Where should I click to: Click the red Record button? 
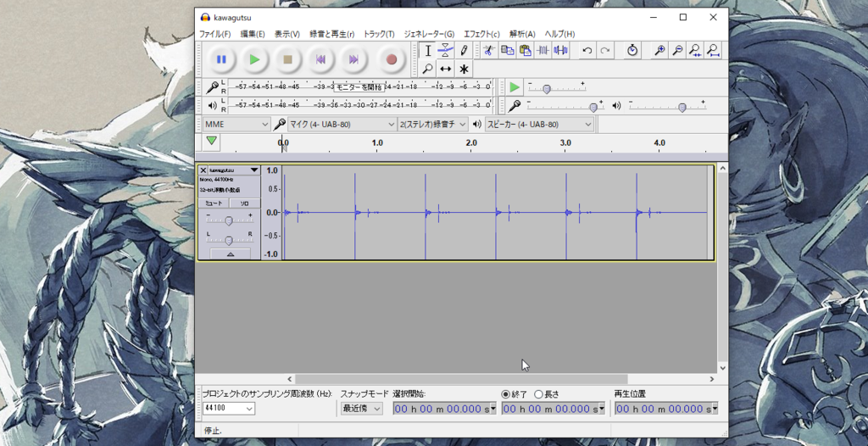tap(392, 59)
